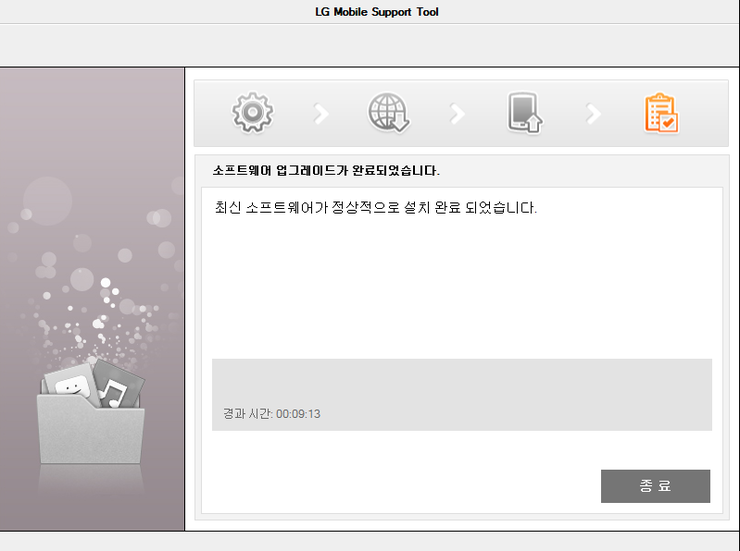Click the orange clipboard completion icon

[x=661, y=113]
